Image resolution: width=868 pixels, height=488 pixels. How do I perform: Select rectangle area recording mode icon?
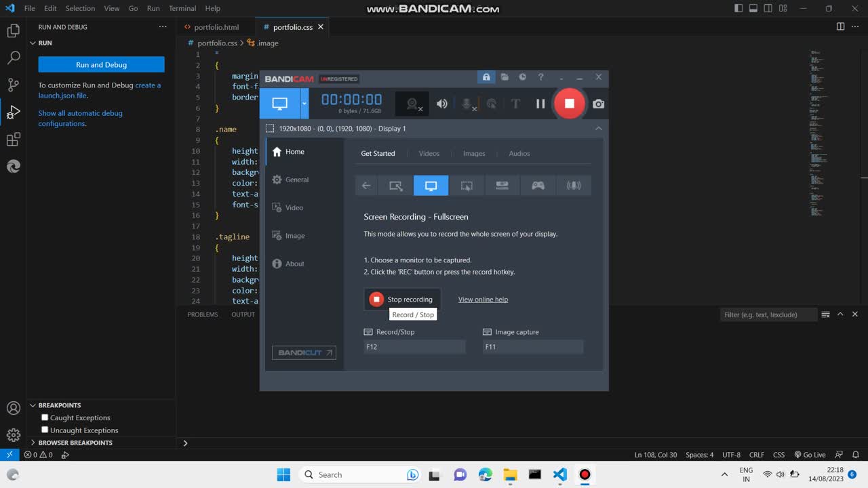coord(396,186)
